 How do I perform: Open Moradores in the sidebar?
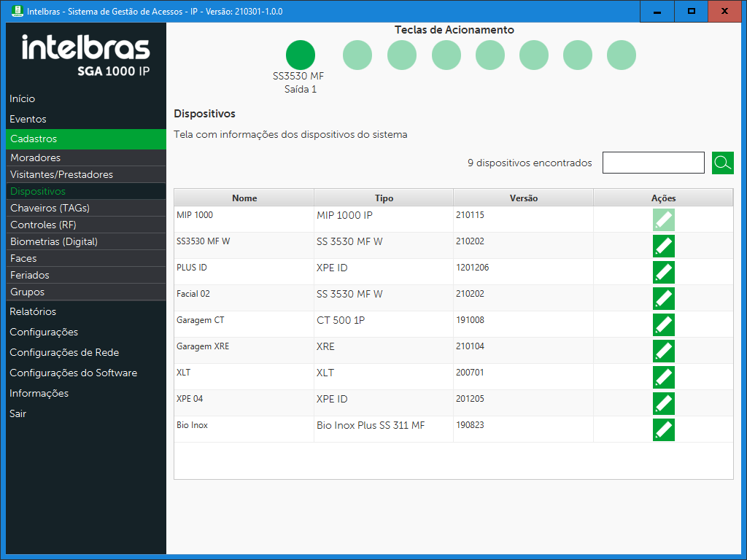point(36,157)
